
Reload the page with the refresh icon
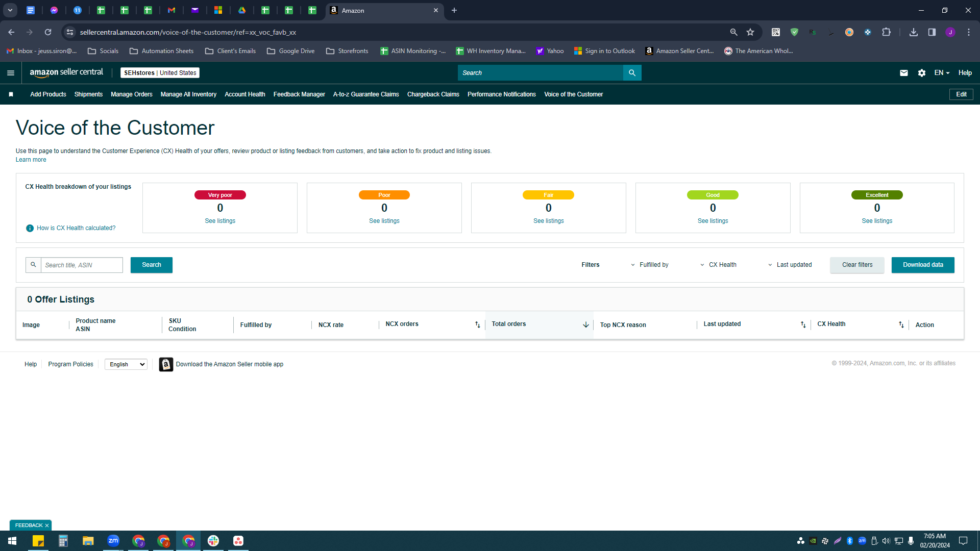pos(48,32)
